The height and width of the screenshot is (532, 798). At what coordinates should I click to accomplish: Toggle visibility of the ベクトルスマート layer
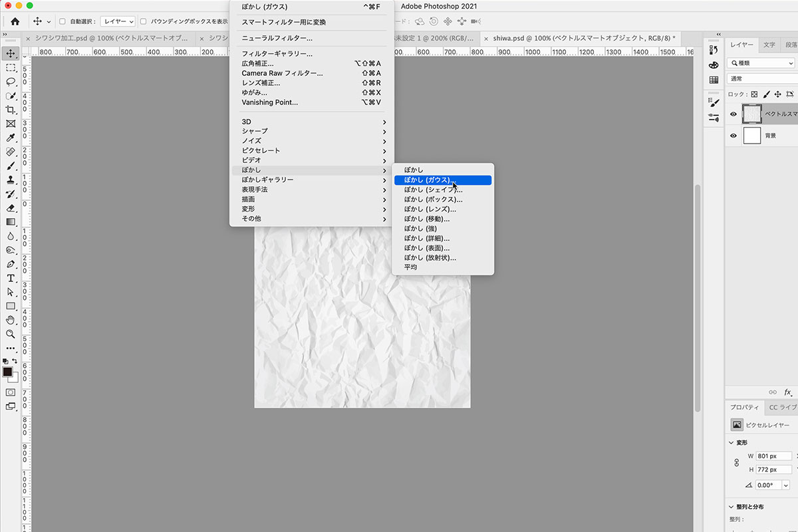[x=733, y=114]
